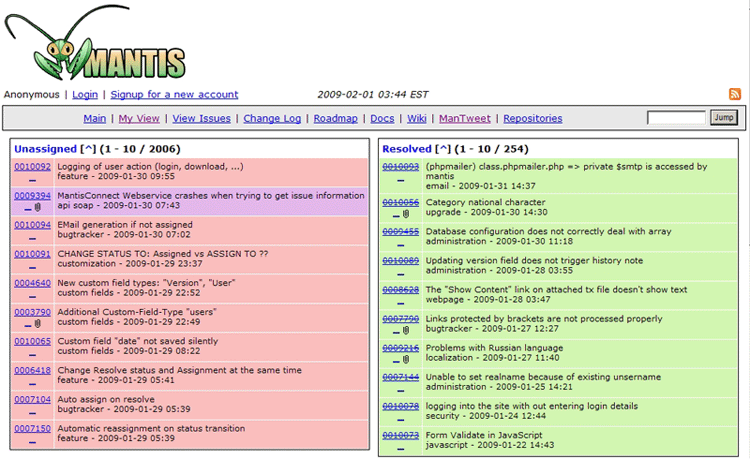Go to the Roadmap page
This screenshot has width=750, height=459.
coord(335,118)
